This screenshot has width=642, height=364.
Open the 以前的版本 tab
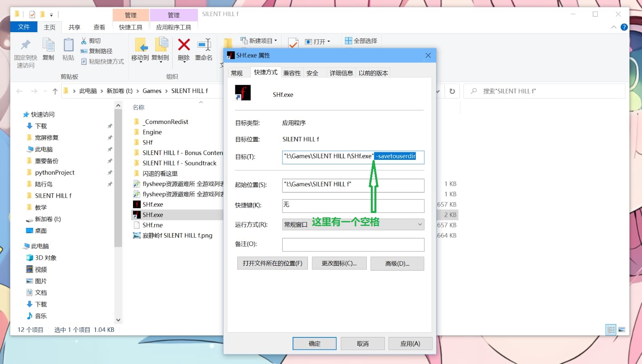click(373, 73)
